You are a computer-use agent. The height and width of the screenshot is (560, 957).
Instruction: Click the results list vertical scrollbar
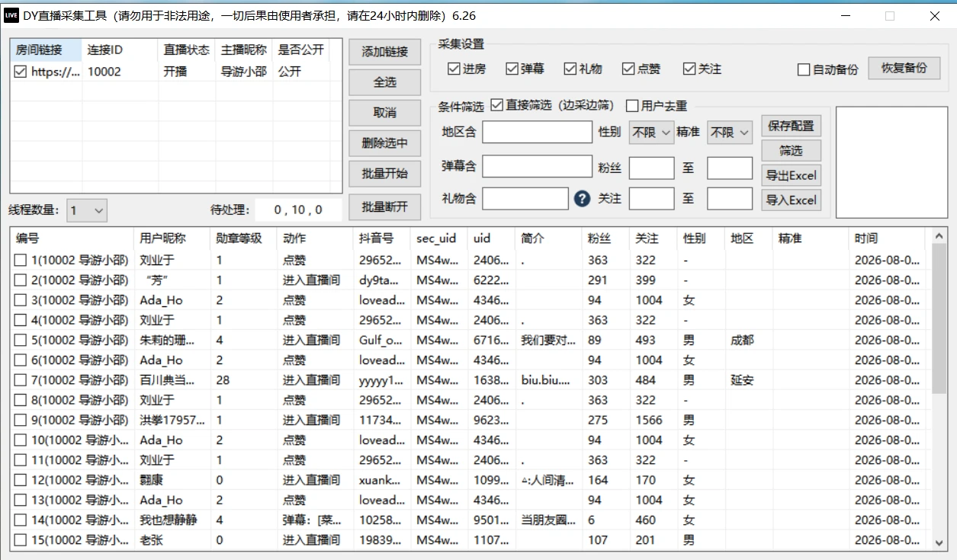tap(939, 390)
